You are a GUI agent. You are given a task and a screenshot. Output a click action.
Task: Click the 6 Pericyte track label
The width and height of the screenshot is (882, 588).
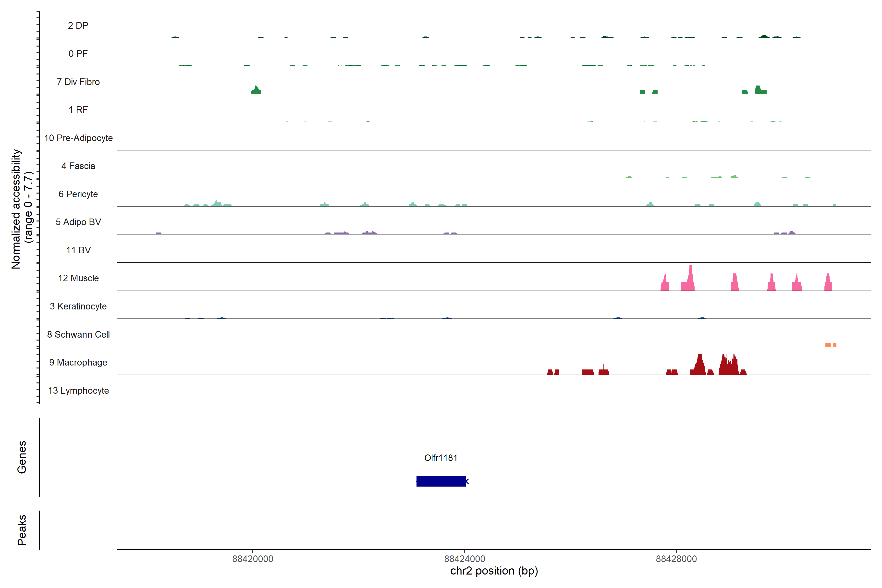coord(78,194)
